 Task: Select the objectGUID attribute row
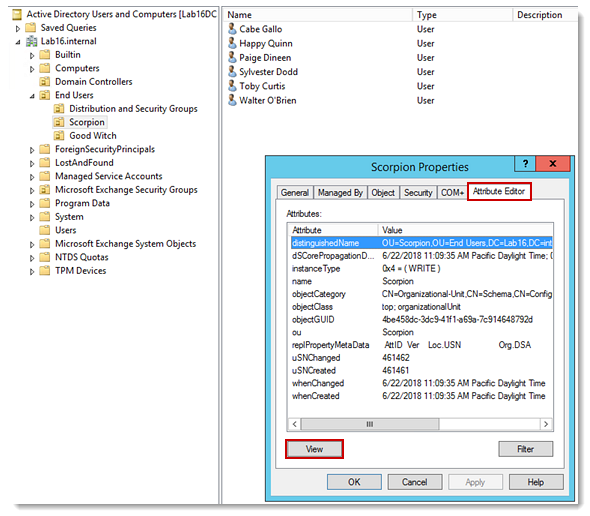(421, 320)
